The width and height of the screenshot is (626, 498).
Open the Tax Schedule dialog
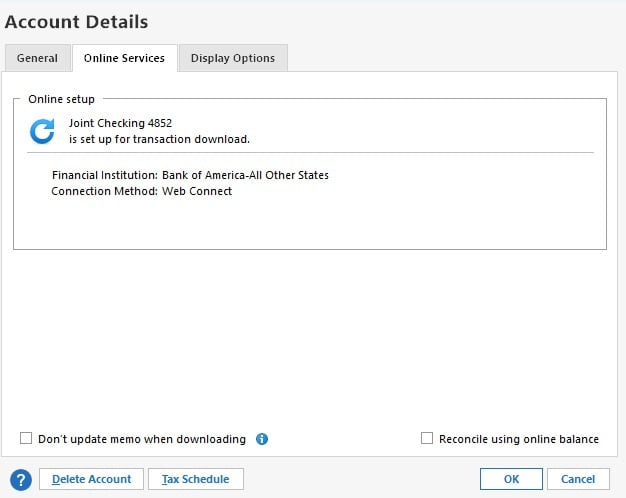tap(195, 479)
